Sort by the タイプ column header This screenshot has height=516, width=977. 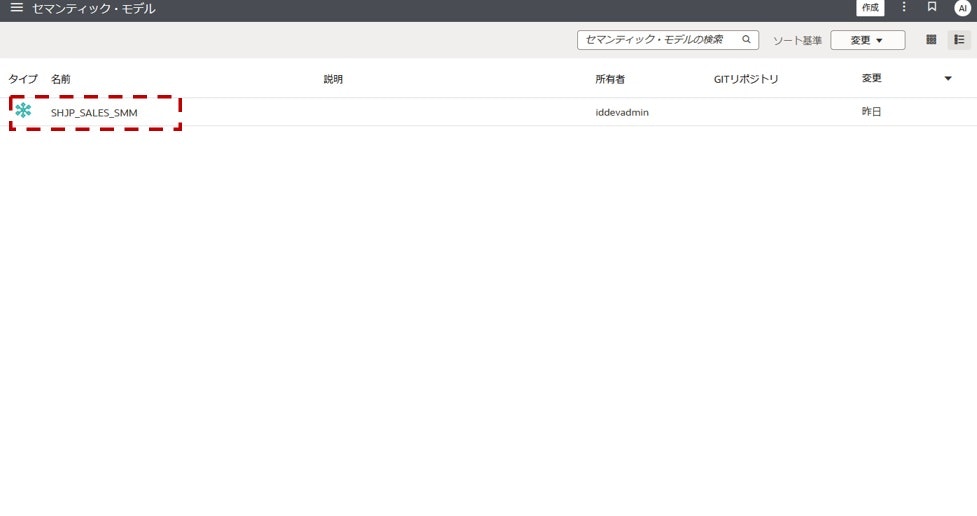[23, 79]
